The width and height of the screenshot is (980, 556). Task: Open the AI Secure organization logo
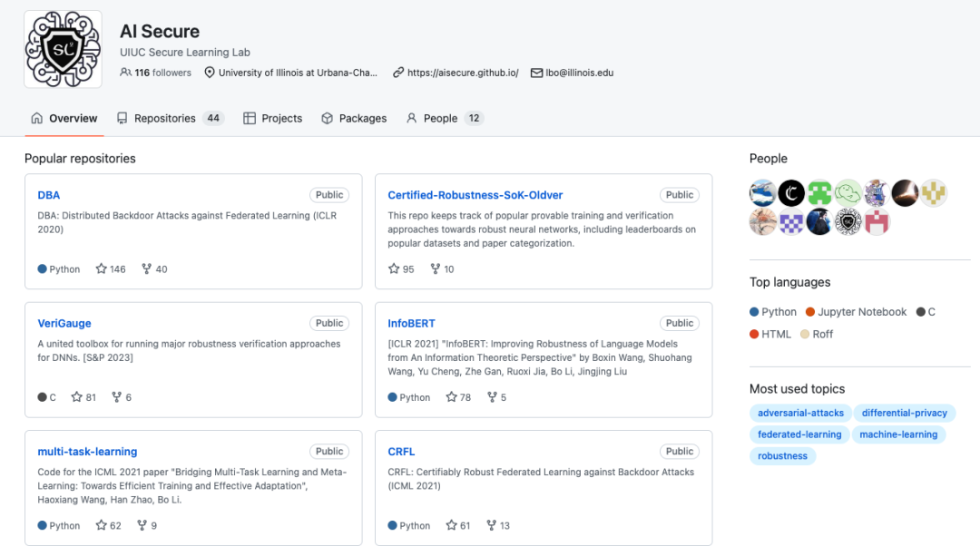[64, 49]
